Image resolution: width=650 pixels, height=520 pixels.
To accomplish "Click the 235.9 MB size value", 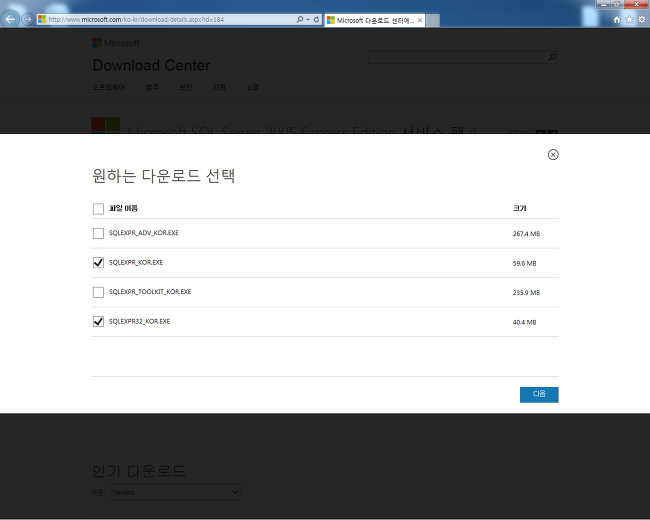I will (526, 292).
